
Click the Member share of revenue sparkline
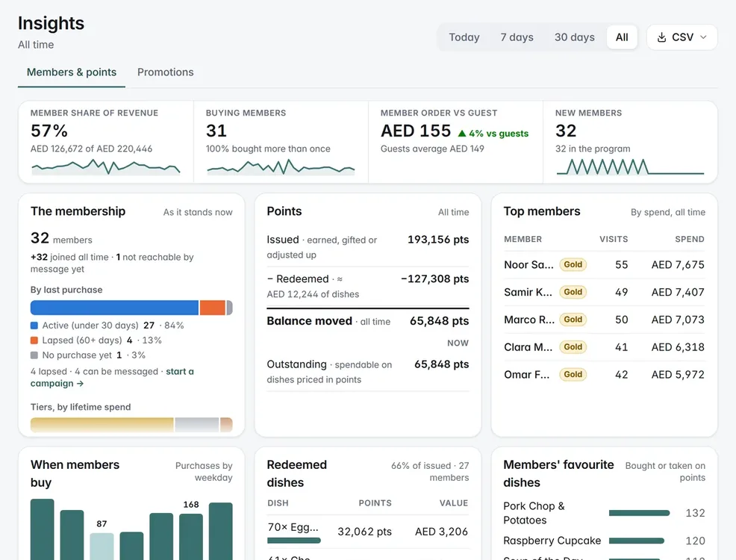coord(105,167)
